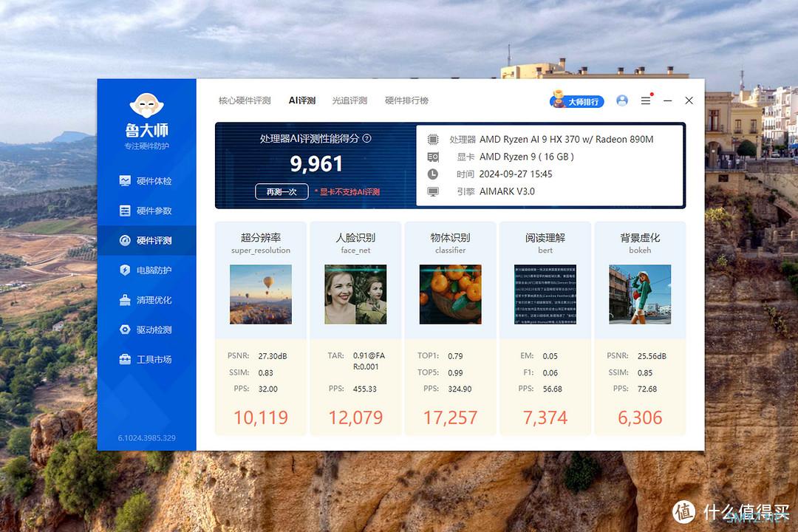Image resolution: width=798 pixels, height=532 pixels.
Task: Select 硬件评测 in the sidebar
Action: 146,240
